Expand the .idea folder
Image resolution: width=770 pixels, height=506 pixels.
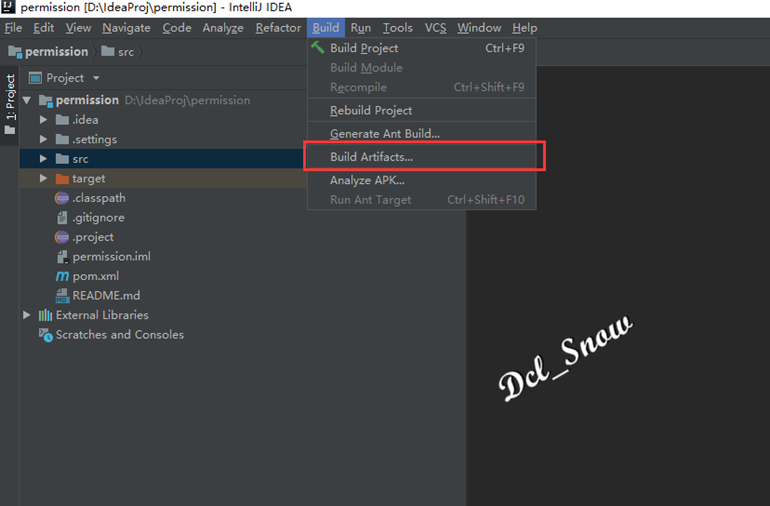pos(43,119)
